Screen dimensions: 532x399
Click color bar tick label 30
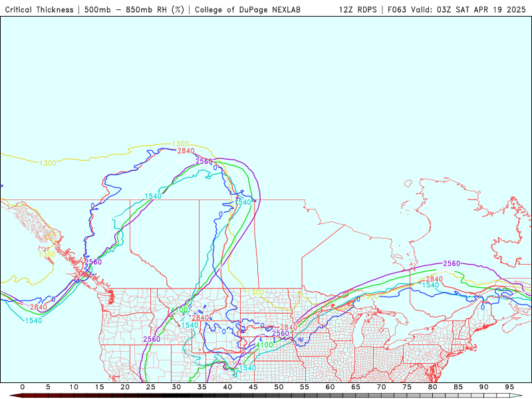coord(176,387)
